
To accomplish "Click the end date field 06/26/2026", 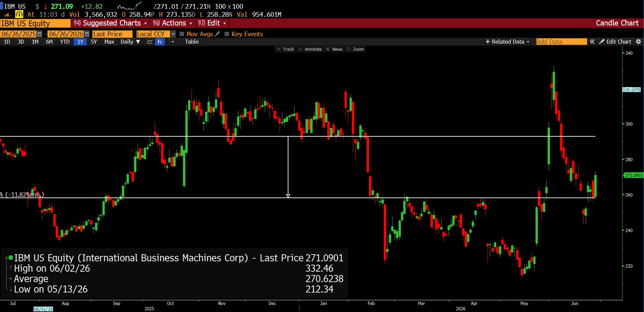I will pyautogui.click(x=66, y=34).
